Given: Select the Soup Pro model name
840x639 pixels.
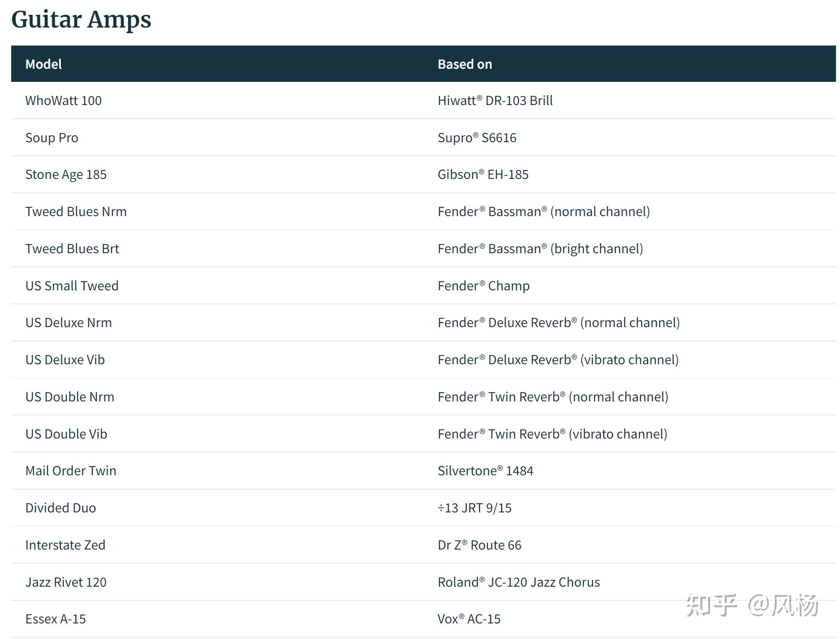Looking at the screenshot, I should pos(52,138).
